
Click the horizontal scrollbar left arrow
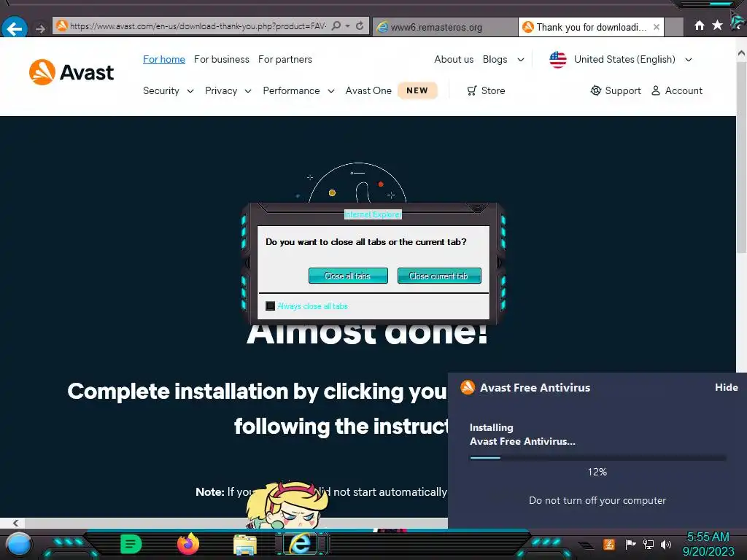coord(16,522)
